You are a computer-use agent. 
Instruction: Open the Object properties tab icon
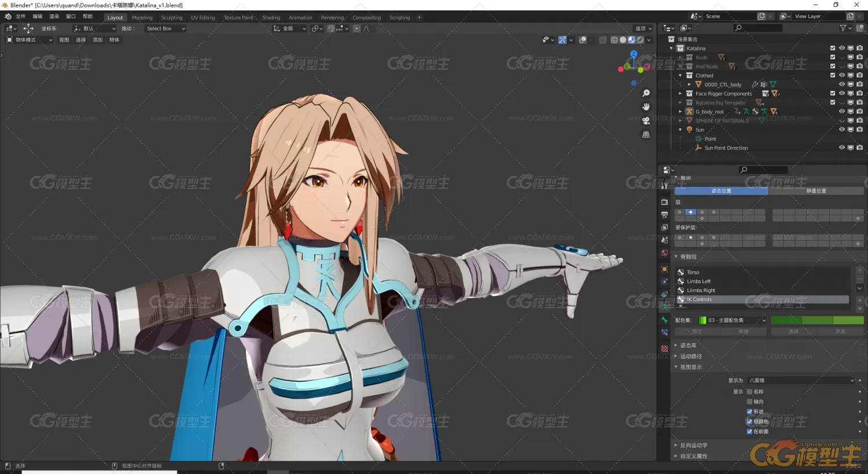664,269
